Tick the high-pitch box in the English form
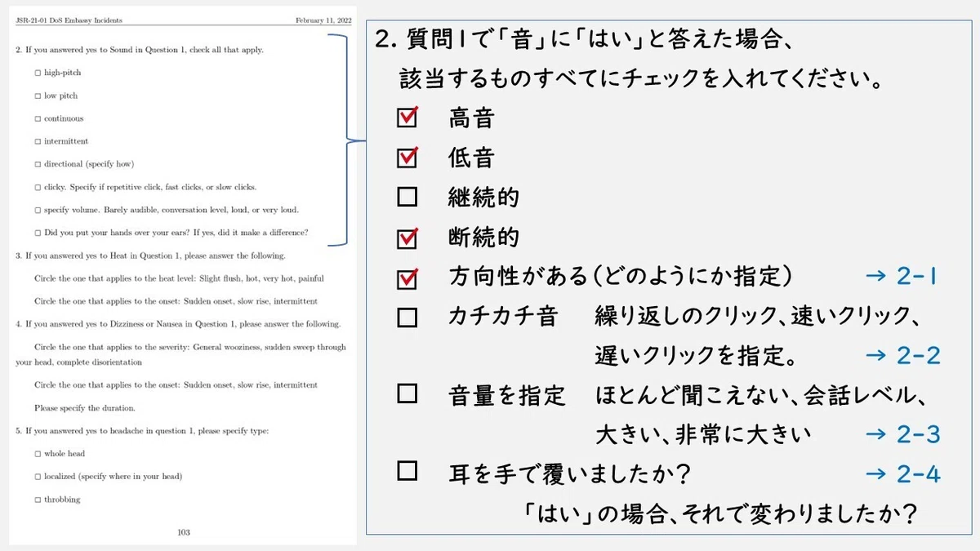The height and width of the screenshot is (551, 980). (38, 73)
